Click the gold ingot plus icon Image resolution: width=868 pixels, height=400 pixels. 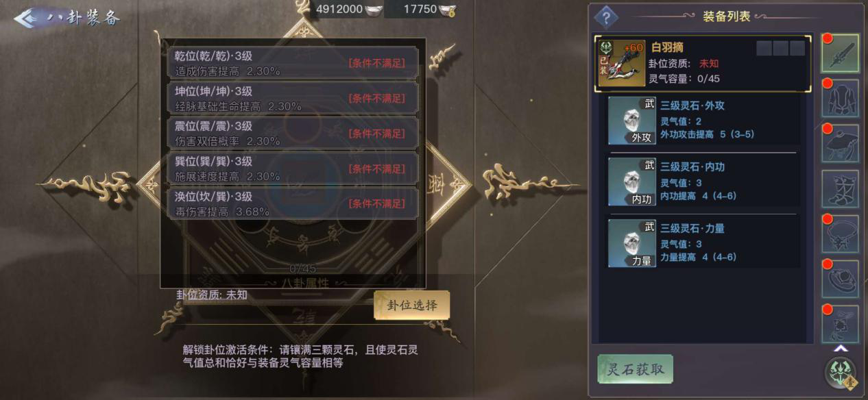pos(448,10)
